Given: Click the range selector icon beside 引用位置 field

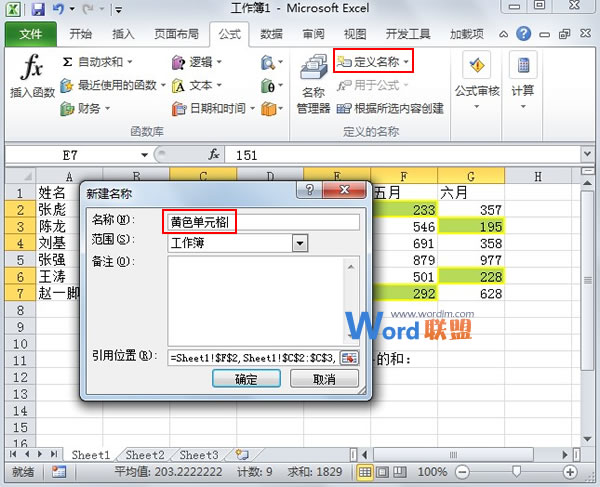Looking at the screenshot, I should tap(350, 357).
